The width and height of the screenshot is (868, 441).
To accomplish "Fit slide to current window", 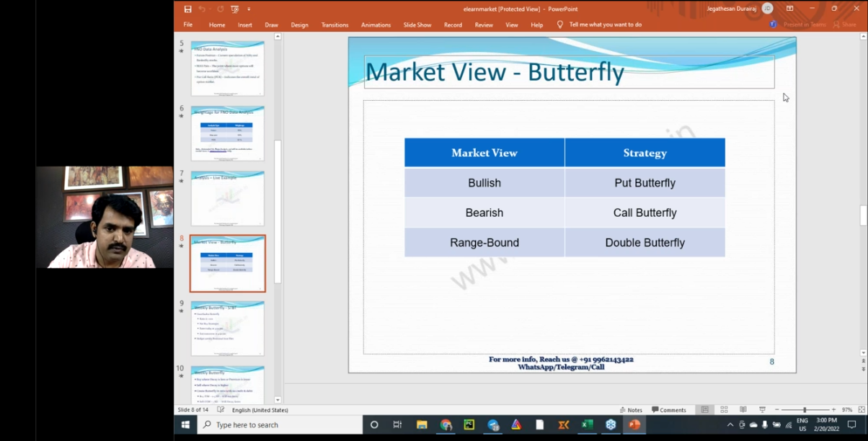I will click(862, 409).
